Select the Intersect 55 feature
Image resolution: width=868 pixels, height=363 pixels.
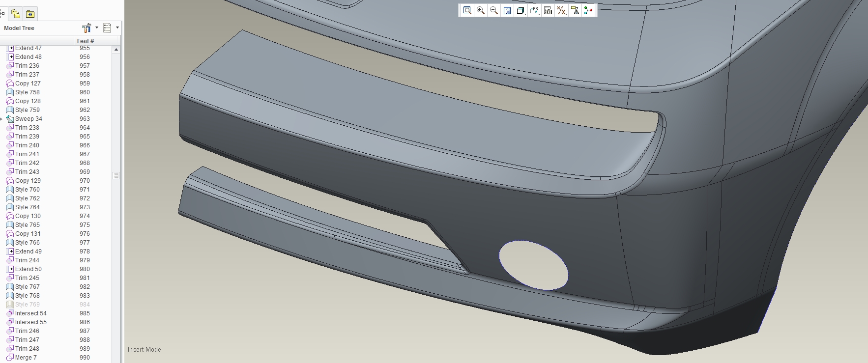pos(31,322)
